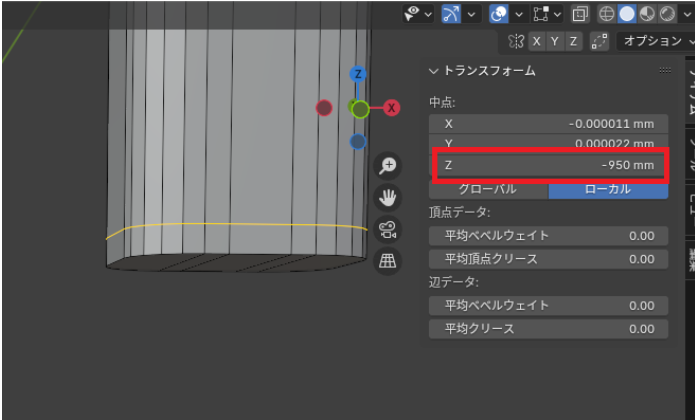Select rendered viewport shading mode
The image size is (695, 420).
point(667,14)
